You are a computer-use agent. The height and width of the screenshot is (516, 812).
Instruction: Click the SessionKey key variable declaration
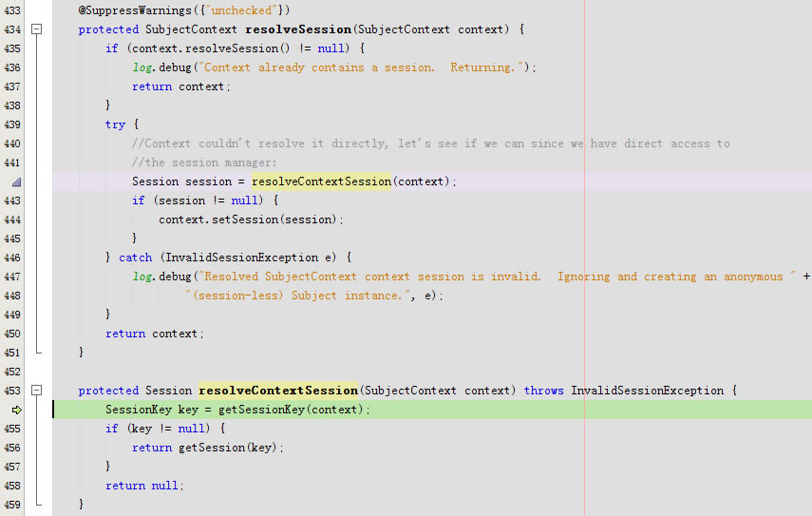(152, 410)
